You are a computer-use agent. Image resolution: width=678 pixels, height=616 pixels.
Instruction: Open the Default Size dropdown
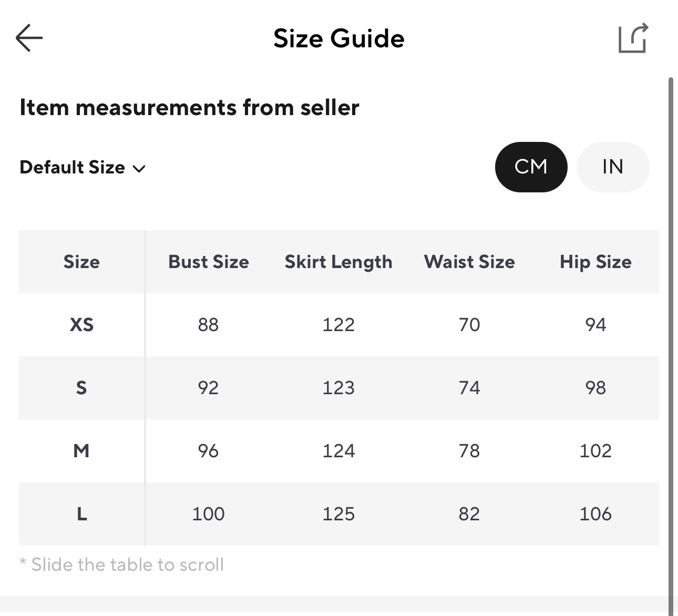(81, 168)
